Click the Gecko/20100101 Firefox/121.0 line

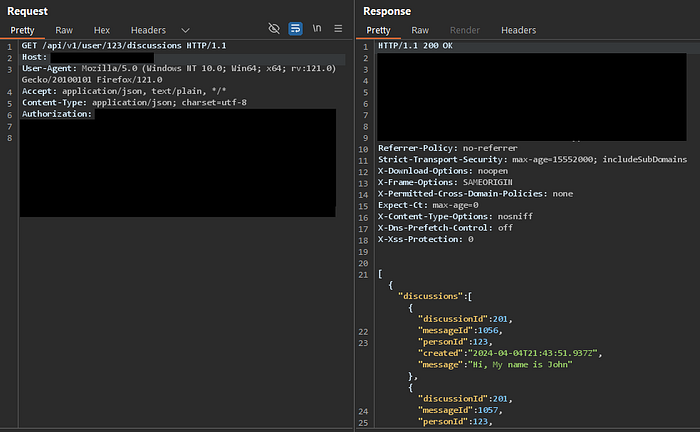[x=92, y=80]
